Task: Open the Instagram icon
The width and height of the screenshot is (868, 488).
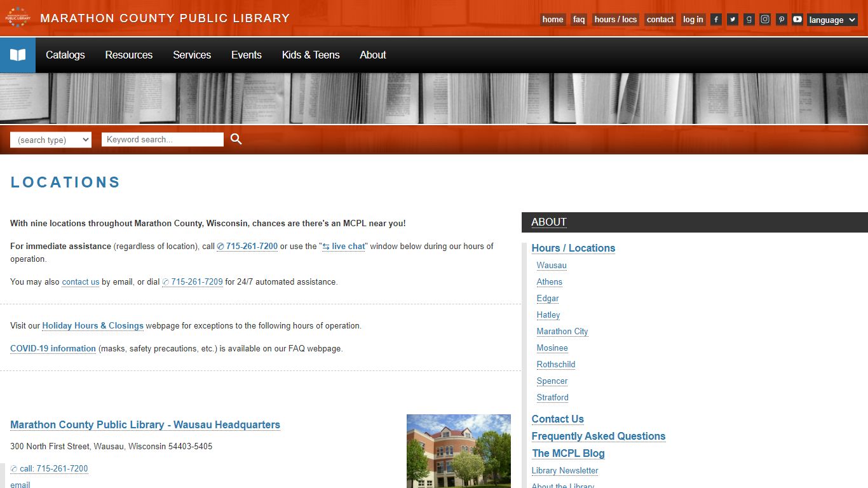Action: point(765,20)
